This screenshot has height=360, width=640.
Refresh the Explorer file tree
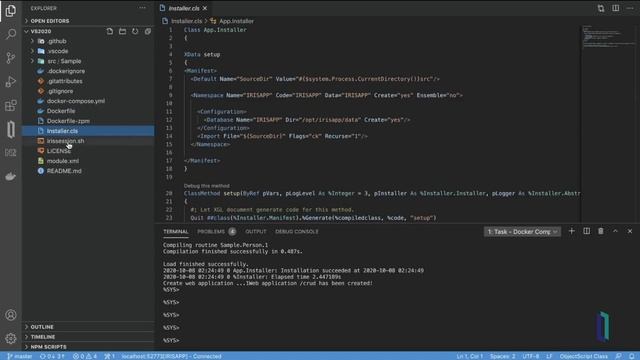pyautogui.click(x=135, y=31)
